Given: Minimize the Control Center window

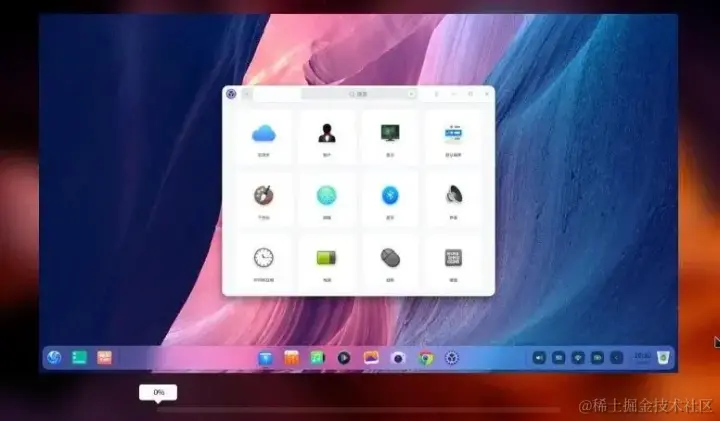Looking at the screenshot, I should tap(454, 94).
